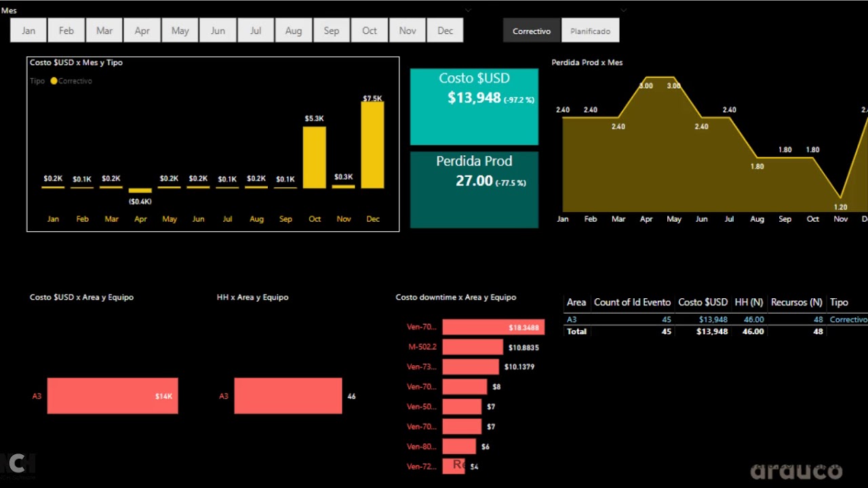Filter by Apr in the Mes slicer
Screen dimensions: 868x488
[x=142, y=30]
